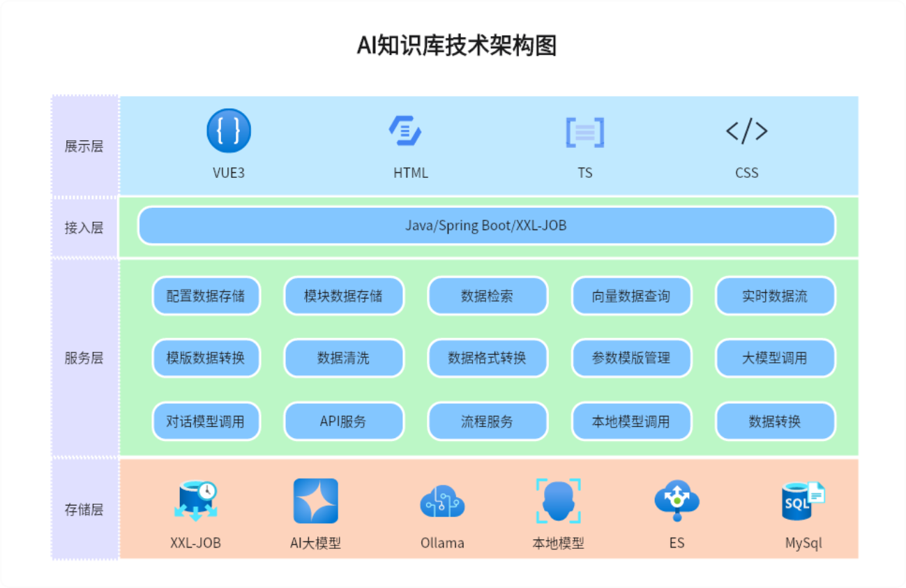Select the 数据格式转换 service box
This screenshot has height=588, width=906.
(x=488, y=359)
